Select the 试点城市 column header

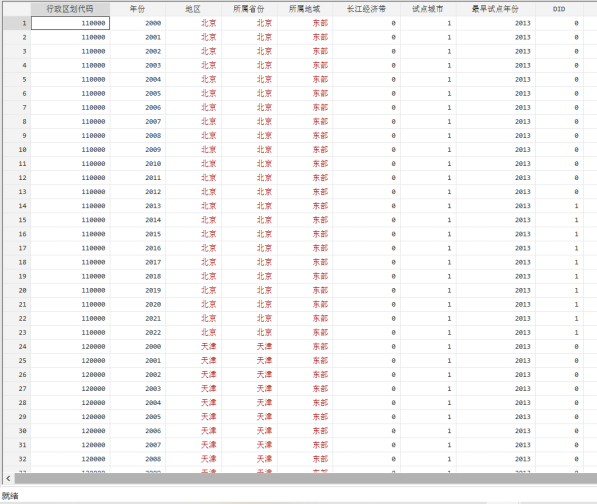pyautogui.click(x=428, y=9)
